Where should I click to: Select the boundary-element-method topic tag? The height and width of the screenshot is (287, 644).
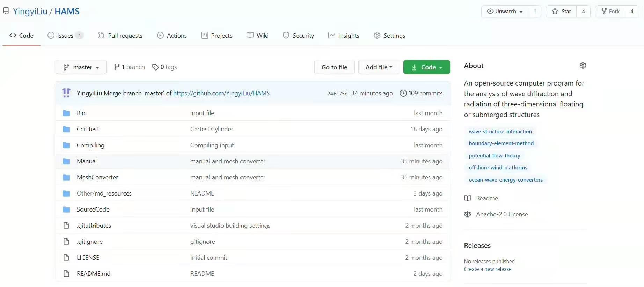[501, 143]
